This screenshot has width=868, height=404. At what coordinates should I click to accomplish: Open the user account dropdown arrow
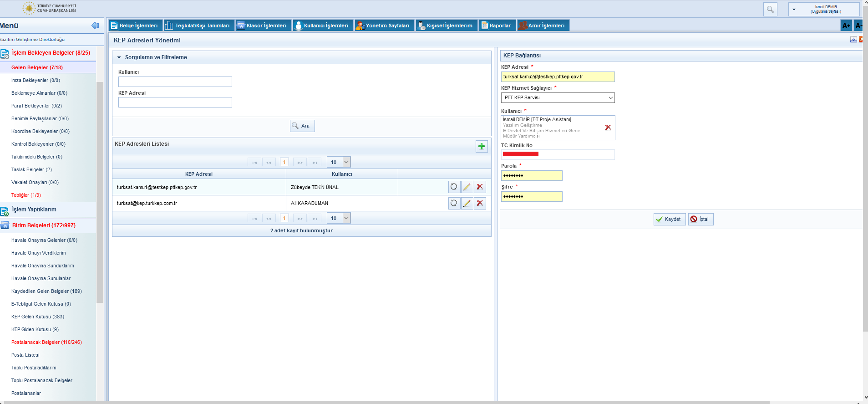click(794, 9)
